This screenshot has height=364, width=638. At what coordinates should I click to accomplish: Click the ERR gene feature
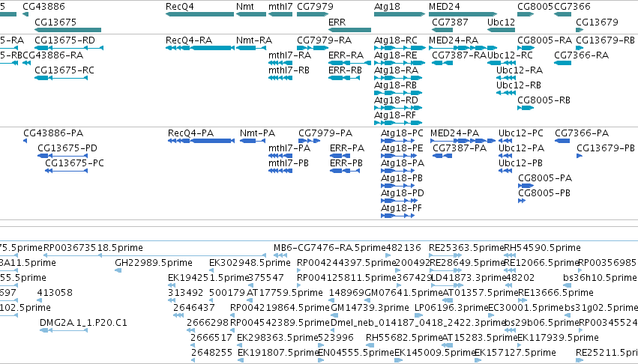(x=350, y=30)
